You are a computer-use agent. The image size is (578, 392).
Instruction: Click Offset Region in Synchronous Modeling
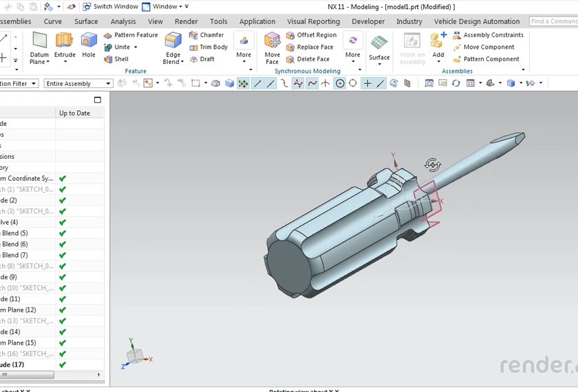(311, 35)
